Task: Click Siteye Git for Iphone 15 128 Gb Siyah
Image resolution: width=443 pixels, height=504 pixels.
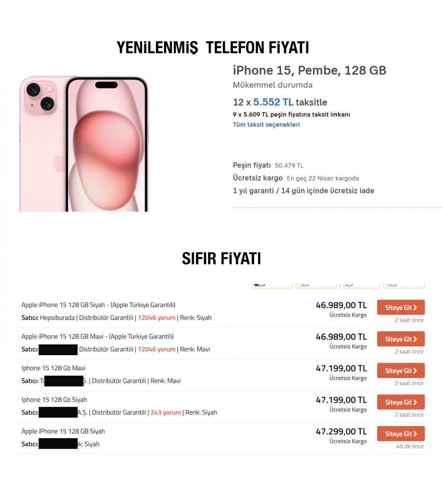Action: [400, 402]
